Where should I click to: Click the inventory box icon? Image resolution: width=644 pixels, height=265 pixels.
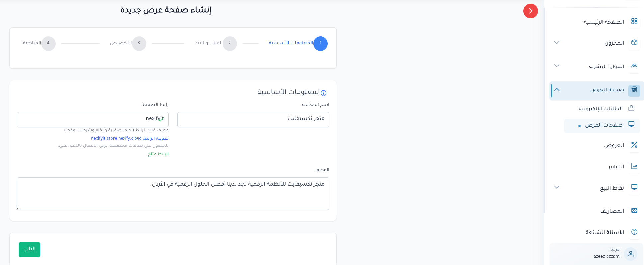pyautogui.click(x=634, y=43)
